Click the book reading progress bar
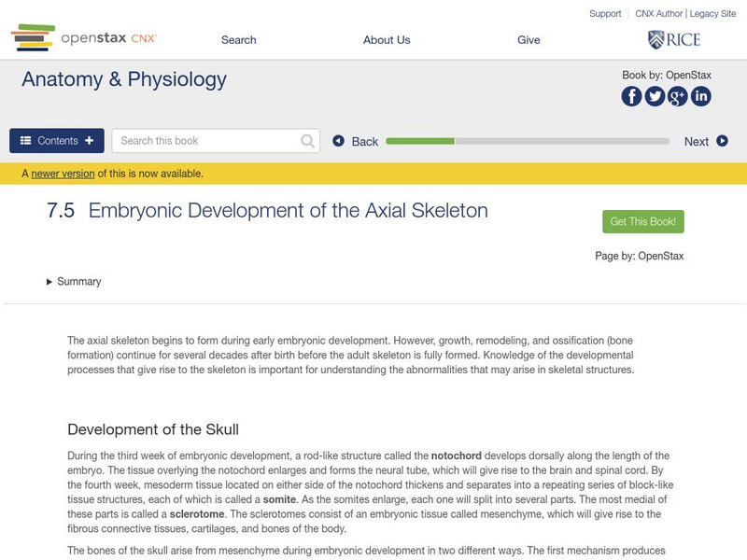Image resolution: width=747 pixels, height=560 pixels. point(528,141)
